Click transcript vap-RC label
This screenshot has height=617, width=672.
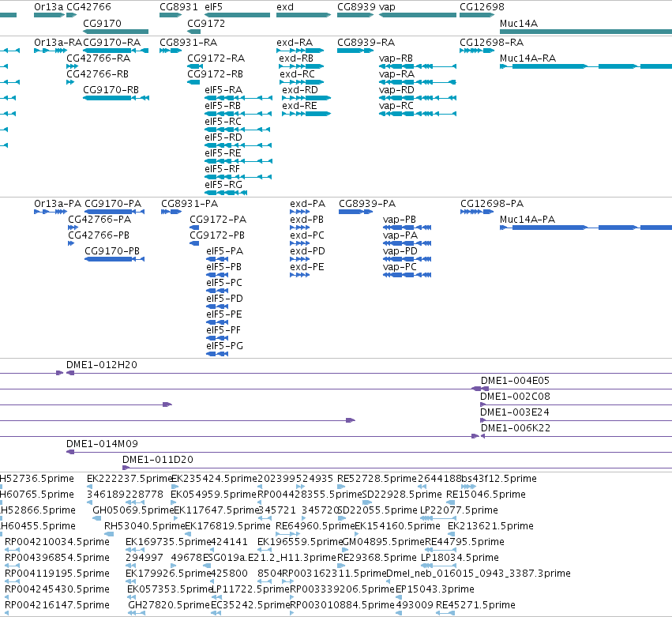[x=396, y=106]
